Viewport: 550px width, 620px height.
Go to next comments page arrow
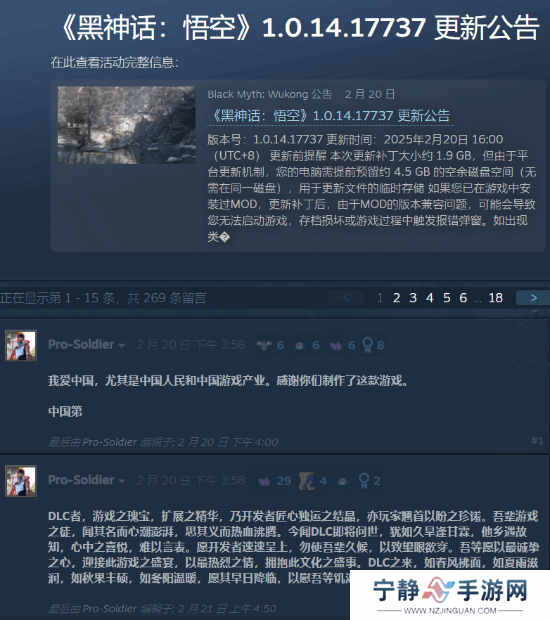(533, 298)
